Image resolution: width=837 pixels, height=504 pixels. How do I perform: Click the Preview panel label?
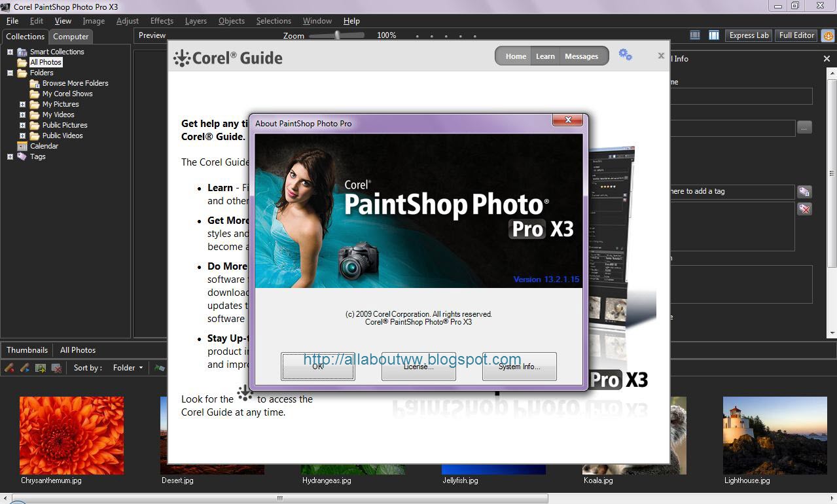pos(152,35)
